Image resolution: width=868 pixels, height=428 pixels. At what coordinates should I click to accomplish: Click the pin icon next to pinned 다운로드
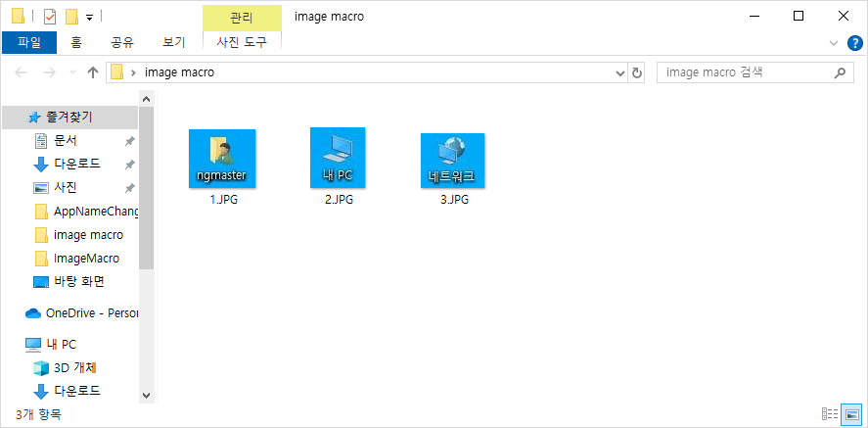point(129,165)
